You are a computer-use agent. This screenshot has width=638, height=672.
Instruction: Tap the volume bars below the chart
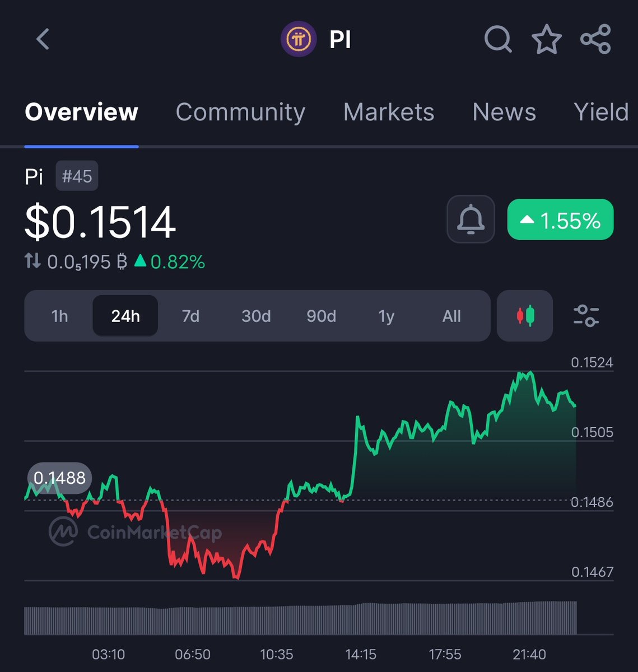300,618
